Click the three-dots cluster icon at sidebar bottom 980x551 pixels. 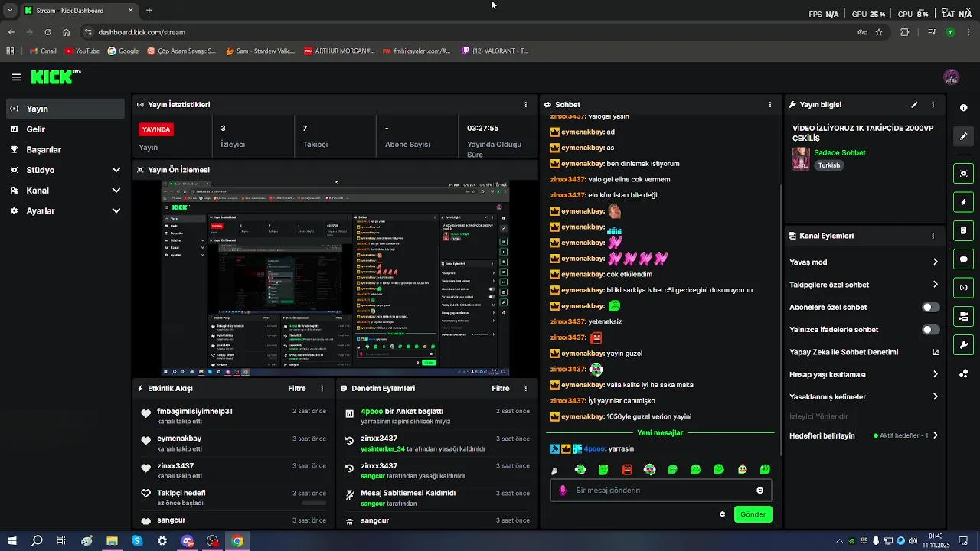[x=963, y=373]
